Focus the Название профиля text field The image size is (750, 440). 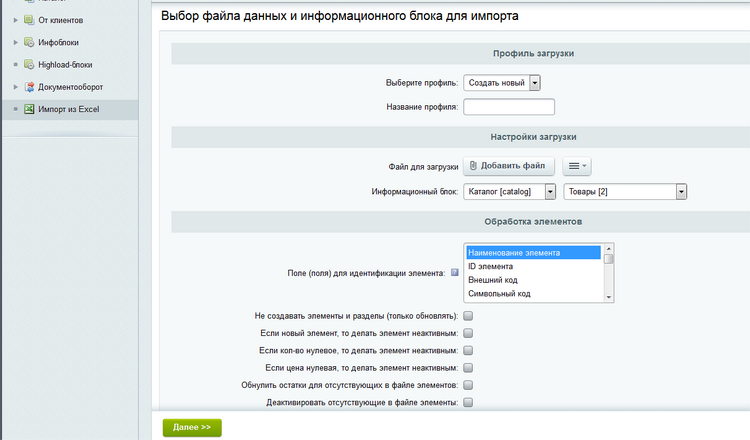pyautogui.click(x=509, y=107)
